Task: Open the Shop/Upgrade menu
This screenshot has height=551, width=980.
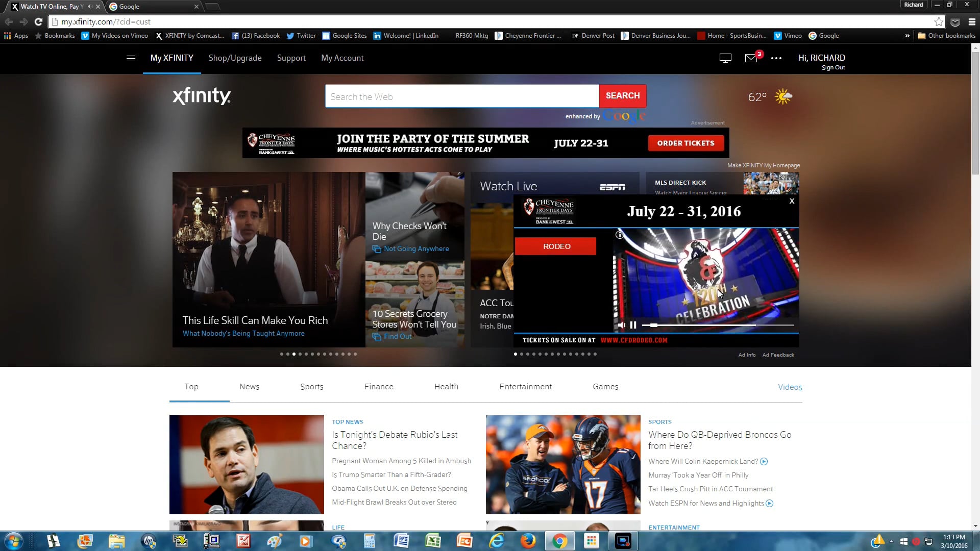Action: [235, 58]
